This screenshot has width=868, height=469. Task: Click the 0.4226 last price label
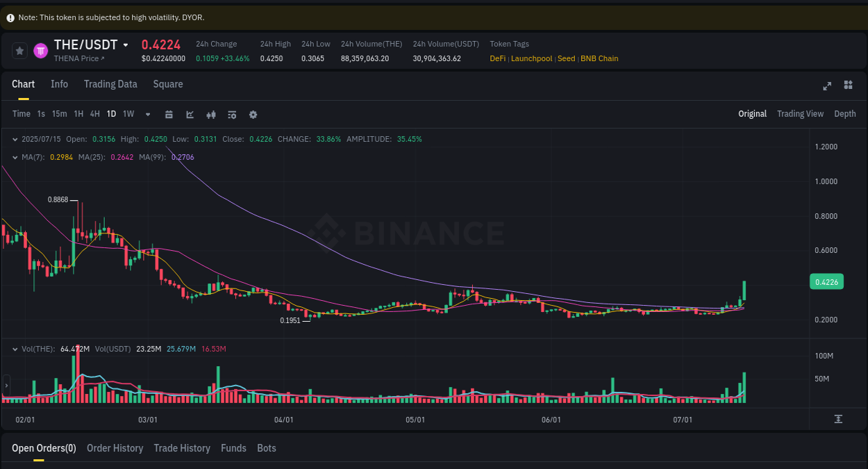tap(826, 281)
